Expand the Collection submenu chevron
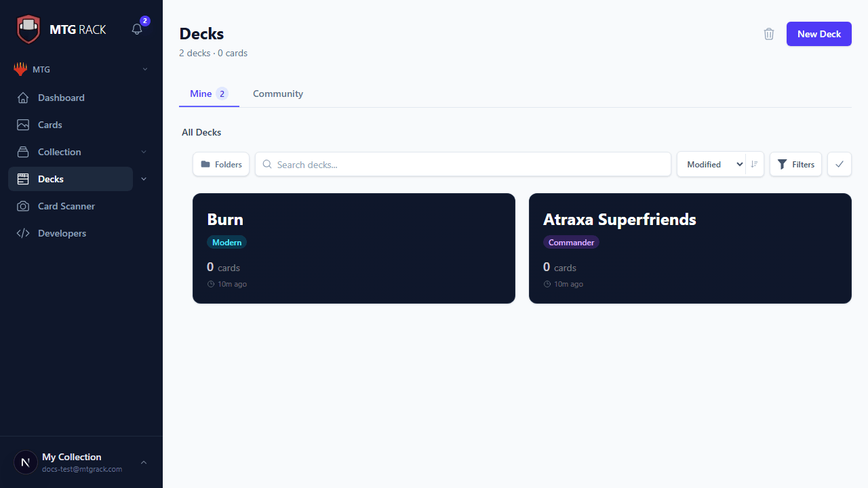This screenshot has width=868, height=488. point(144,152)
